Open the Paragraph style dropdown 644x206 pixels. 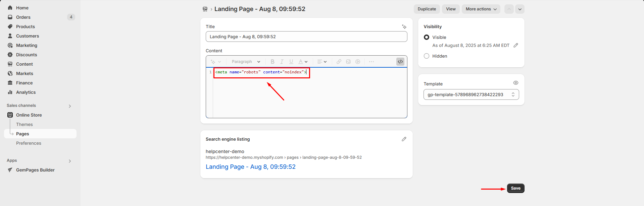(x=246, y=62)
